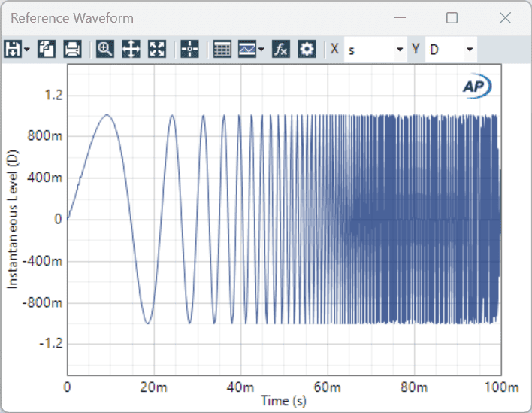The width and height of the screenshot is (532, 413).
Task: Toggle the graph cursors icon
Action: (190, 50)
